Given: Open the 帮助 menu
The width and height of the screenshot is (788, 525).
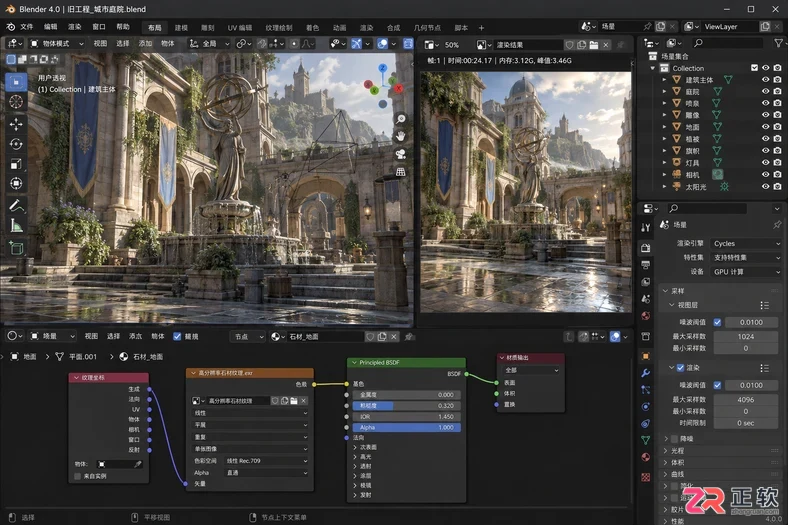Looking at the screenshot, I should pos(123,27).
